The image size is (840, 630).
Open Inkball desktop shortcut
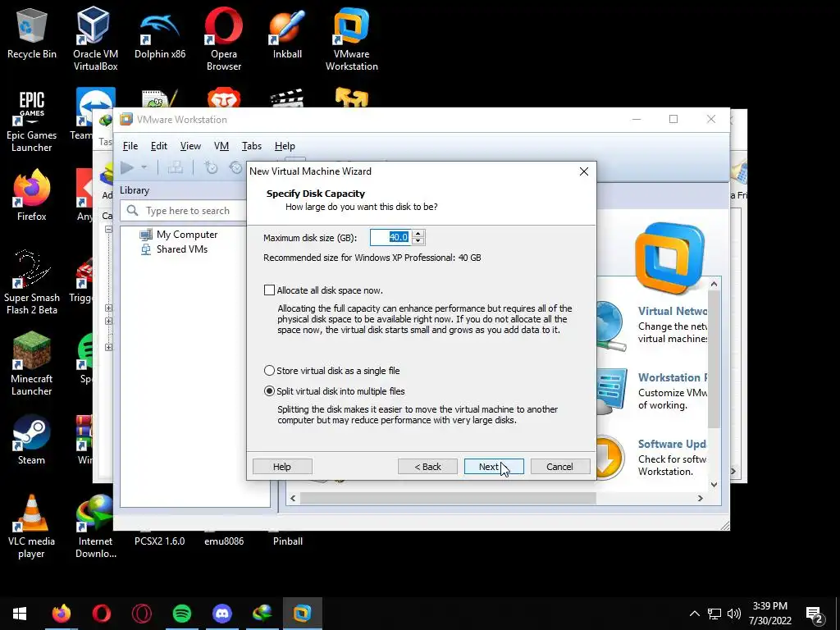287,33
